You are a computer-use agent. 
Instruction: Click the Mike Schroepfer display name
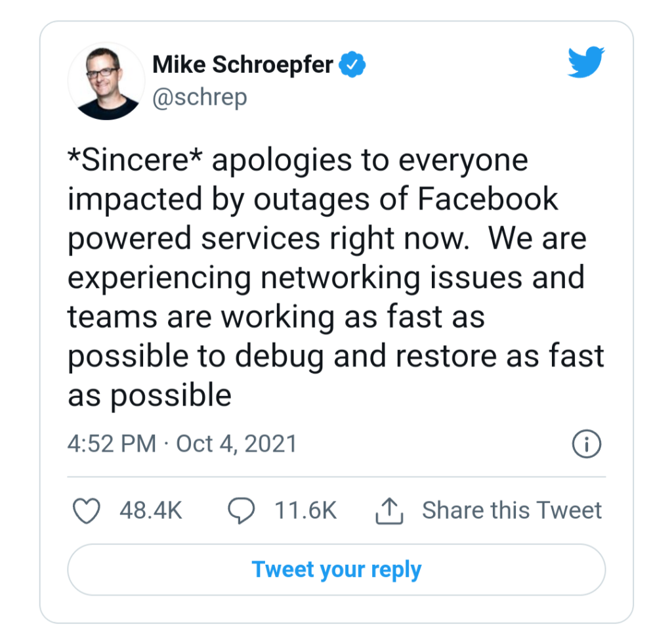point(243,65)
